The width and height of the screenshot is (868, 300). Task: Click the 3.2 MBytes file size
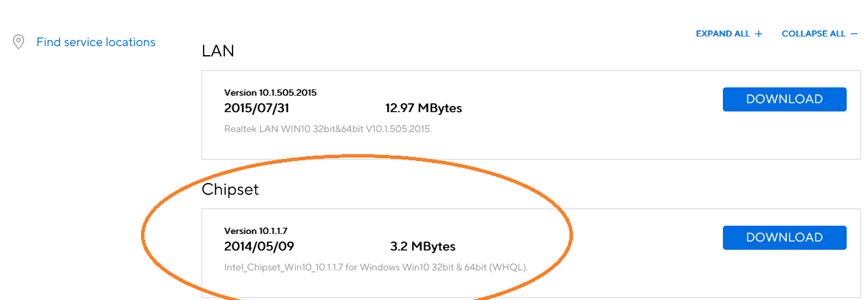click(x=422, y=246)
